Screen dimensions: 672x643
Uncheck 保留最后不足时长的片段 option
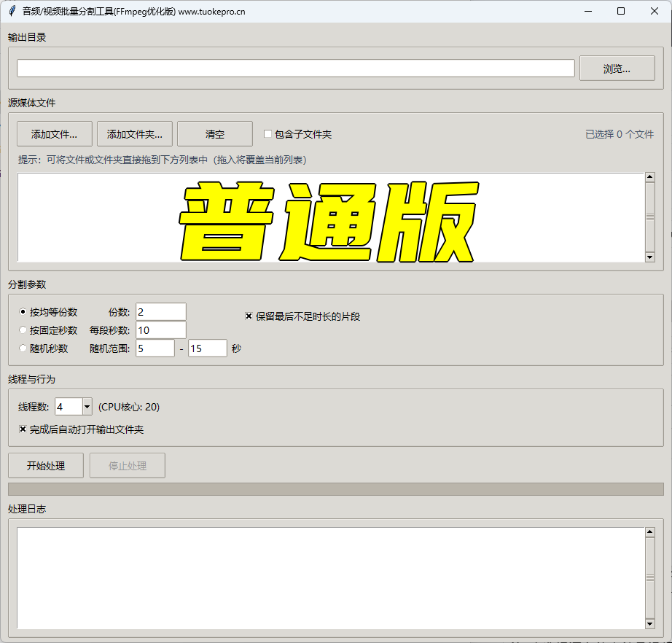pos(249,316)
